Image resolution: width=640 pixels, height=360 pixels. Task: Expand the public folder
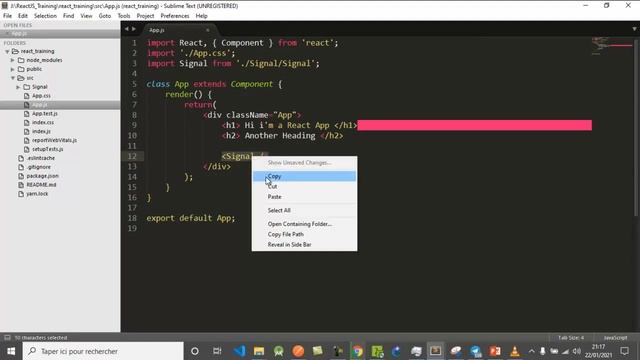[x=13, y=69]
